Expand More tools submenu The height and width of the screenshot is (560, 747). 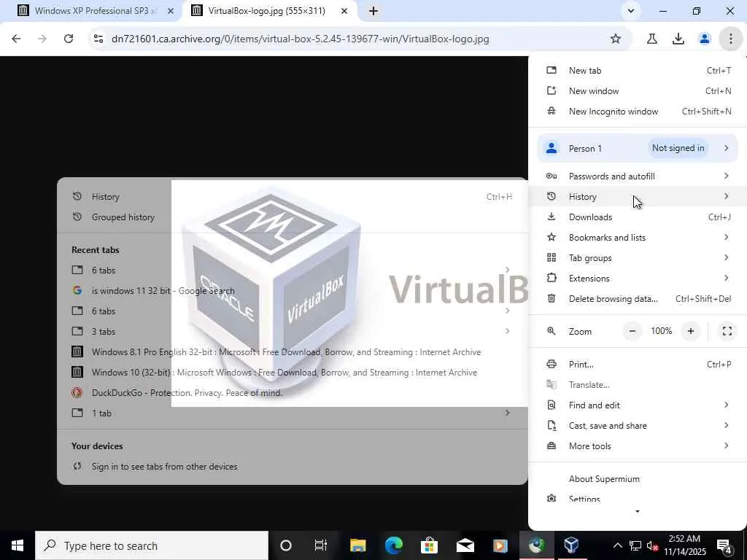coord(638,446)
